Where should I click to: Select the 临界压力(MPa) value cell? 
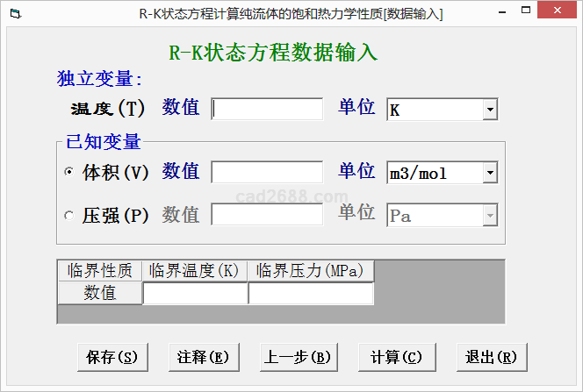(311, 293)
